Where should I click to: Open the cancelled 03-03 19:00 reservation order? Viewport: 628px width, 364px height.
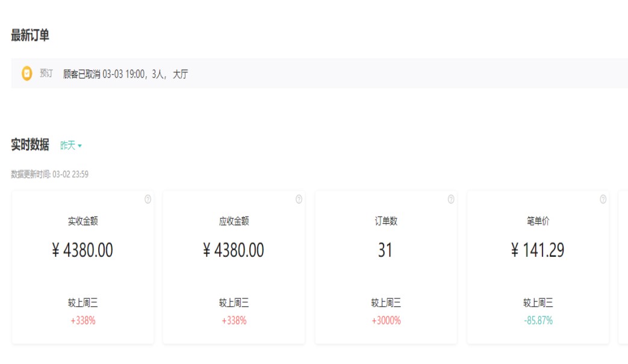point(125,74)
